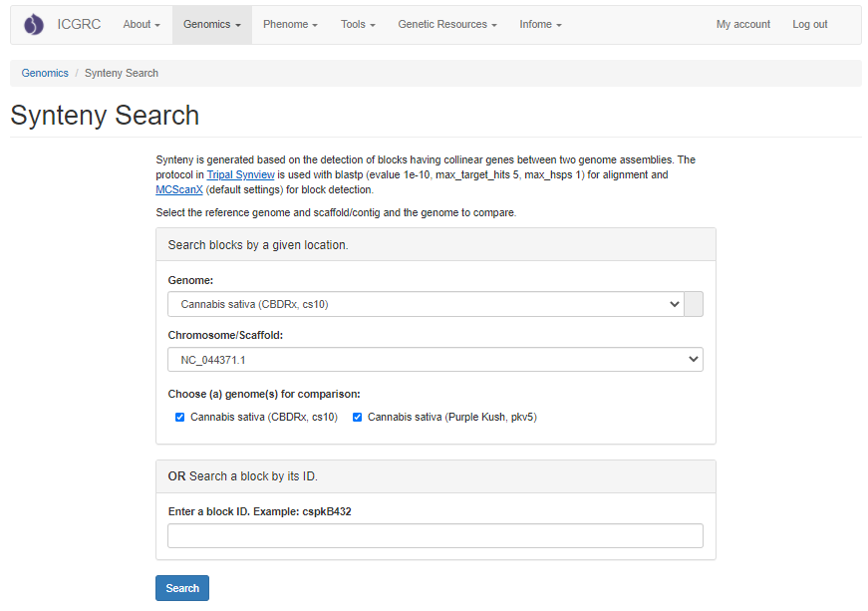868x611 pixels.
Task: Click the ICGRC brand name
Action: (x=79, y=25)
